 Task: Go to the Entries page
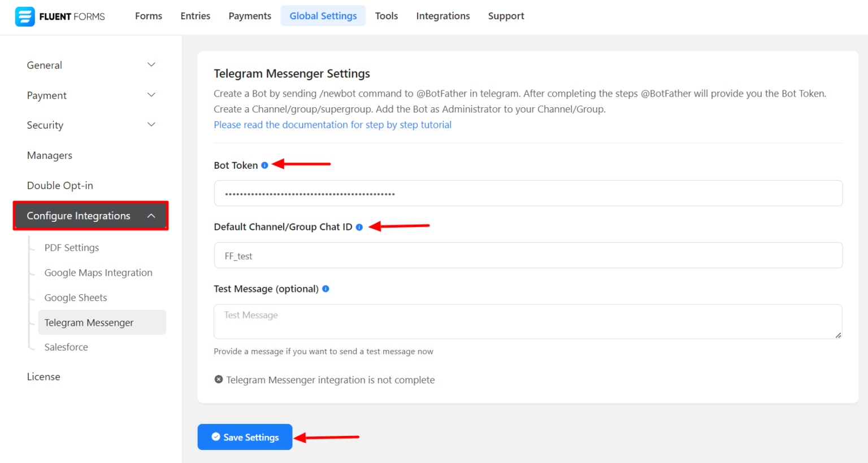click(195, 15)
